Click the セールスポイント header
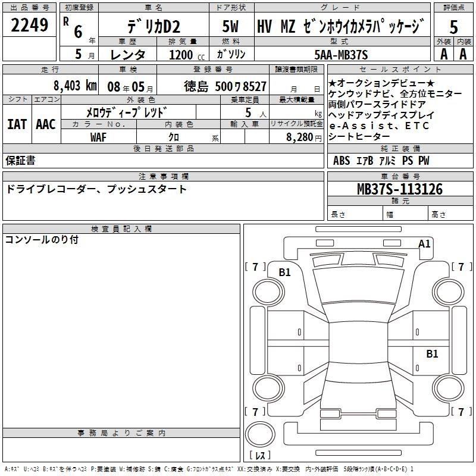 pyautogui.click(x=400, y=69)
